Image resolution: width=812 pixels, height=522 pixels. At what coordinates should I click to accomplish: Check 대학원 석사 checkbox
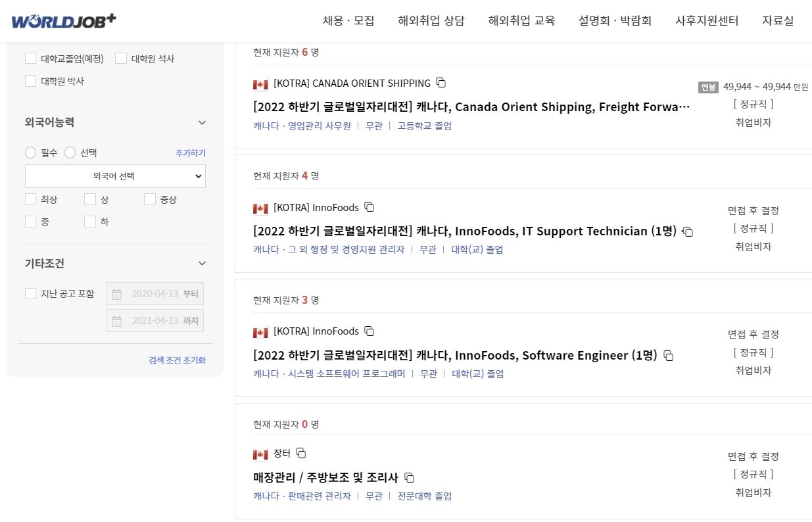point(121,58)
